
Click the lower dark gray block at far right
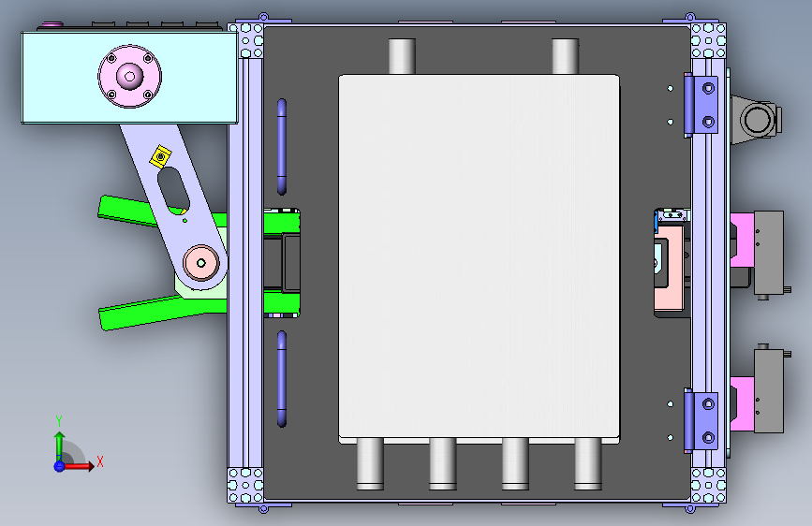point(769,391)
